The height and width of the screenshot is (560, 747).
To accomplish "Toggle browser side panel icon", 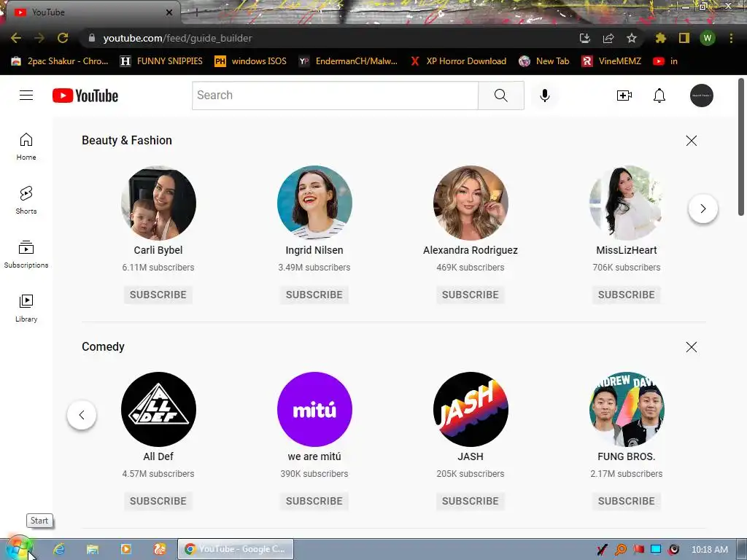I will (x=684, y=38).
